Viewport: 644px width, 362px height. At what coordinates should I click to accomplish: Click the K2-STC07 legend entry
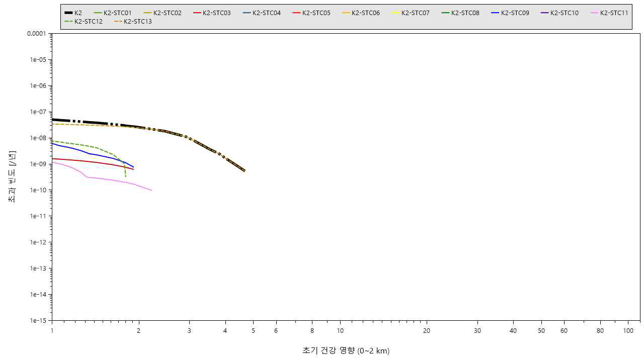(411, 13)
